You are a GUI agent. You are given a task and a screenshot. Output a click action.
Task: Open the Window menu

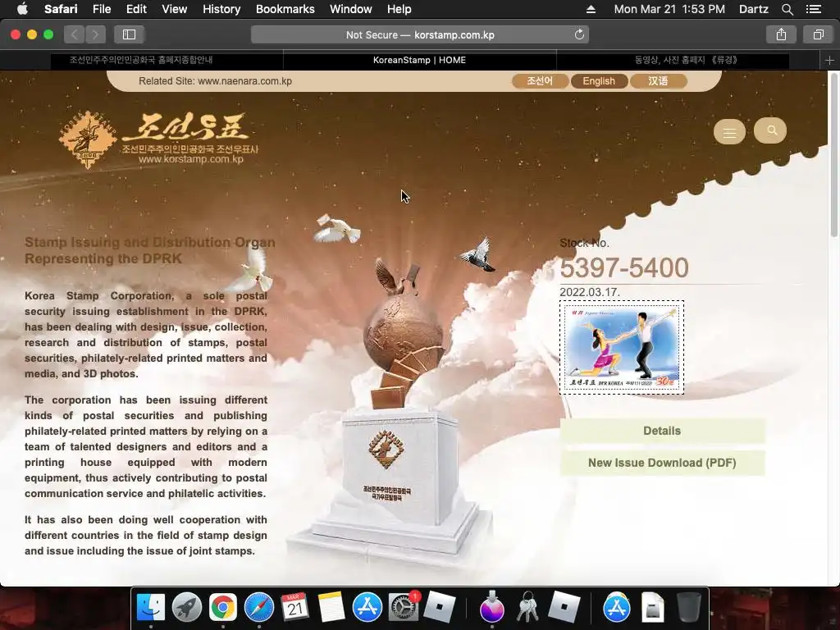tap(351, 9)
